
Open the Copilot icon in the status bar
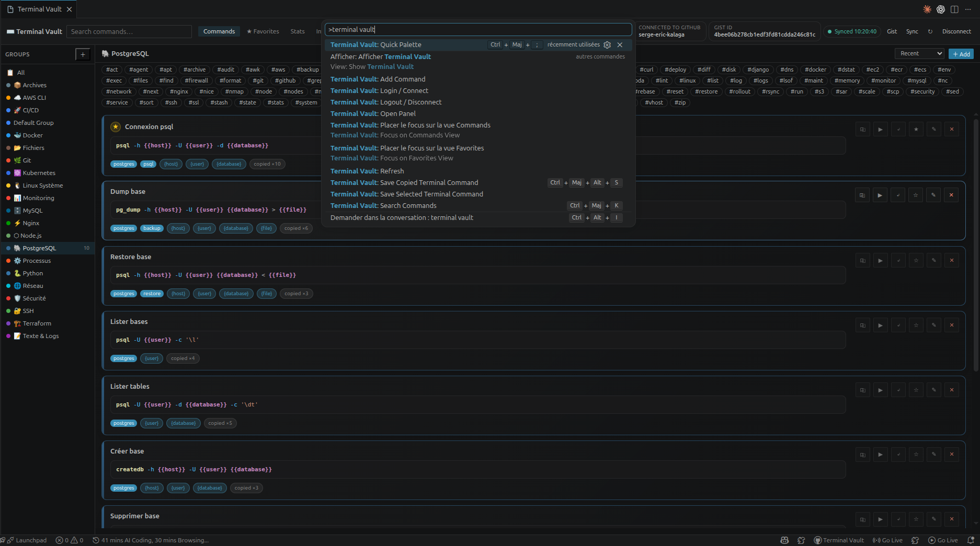(784, 540)
